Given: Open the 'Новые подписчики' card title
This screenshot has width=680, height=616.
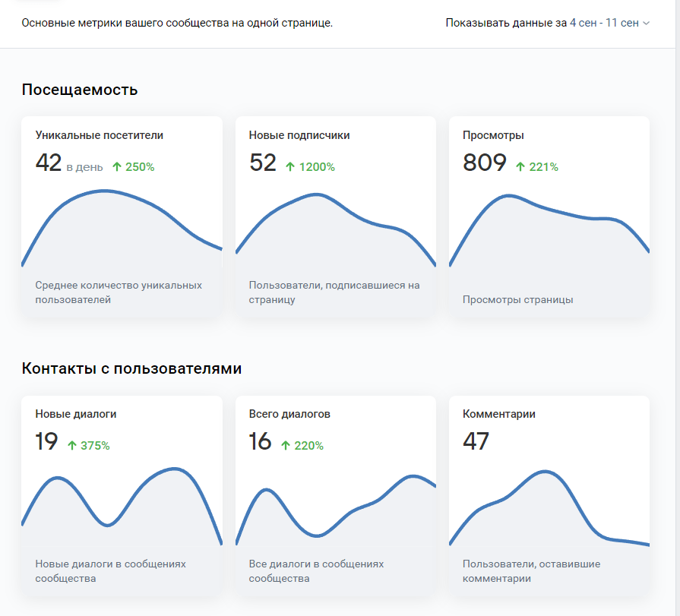Looking at the screenshot, I should coord(299,135).
